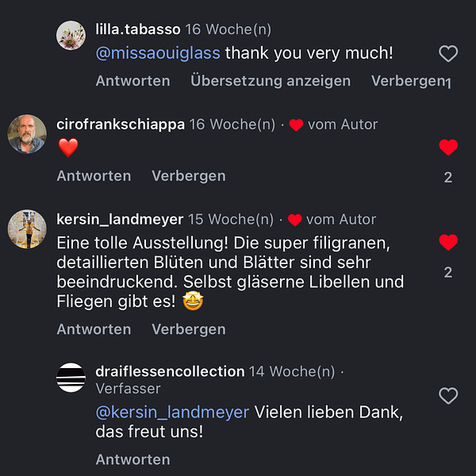Open lilla.tabasso's profile picture
This screenshot has height=476, width=476.
pyautogui.click(x=71, y=36)
